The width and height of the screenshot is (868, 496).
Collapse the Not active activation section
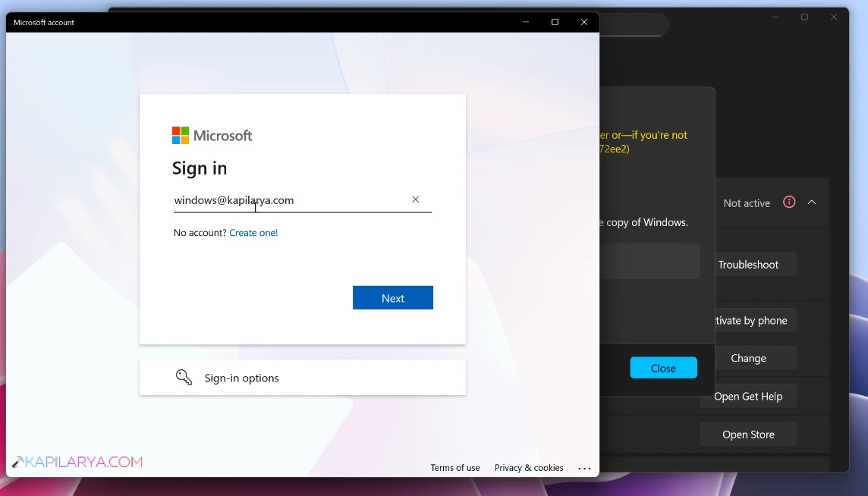[813, 202]
